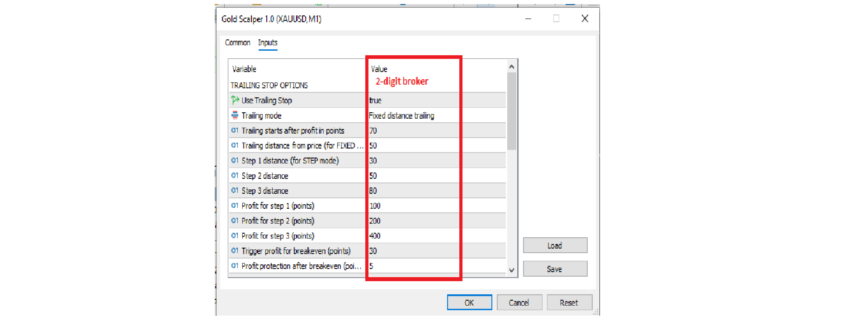
Task: Click icon beside Profit for step 3
Action: pos(235,235)
